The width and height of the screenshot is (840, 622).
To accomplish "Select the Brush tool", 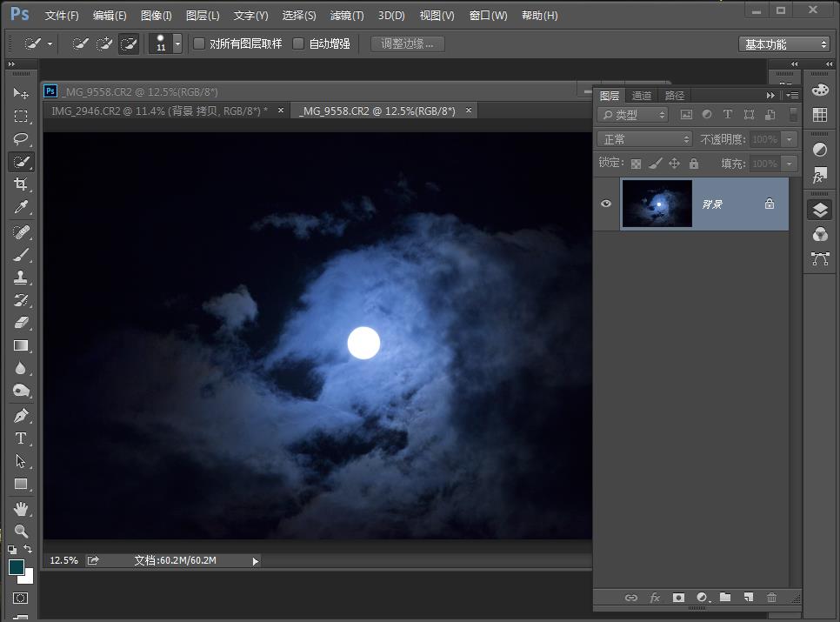I will (x=21, y=255).
